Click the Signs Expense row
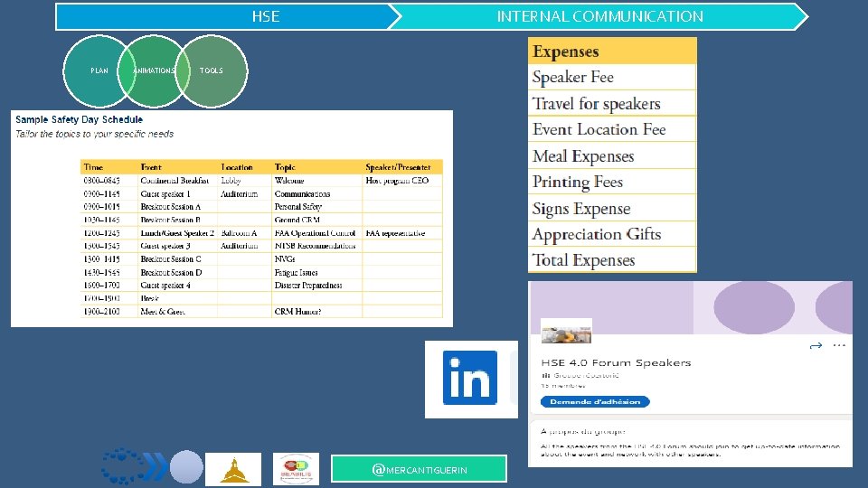The height and width of the screenshot is (488, 868). pyautogui.click(x=612, y=208)
